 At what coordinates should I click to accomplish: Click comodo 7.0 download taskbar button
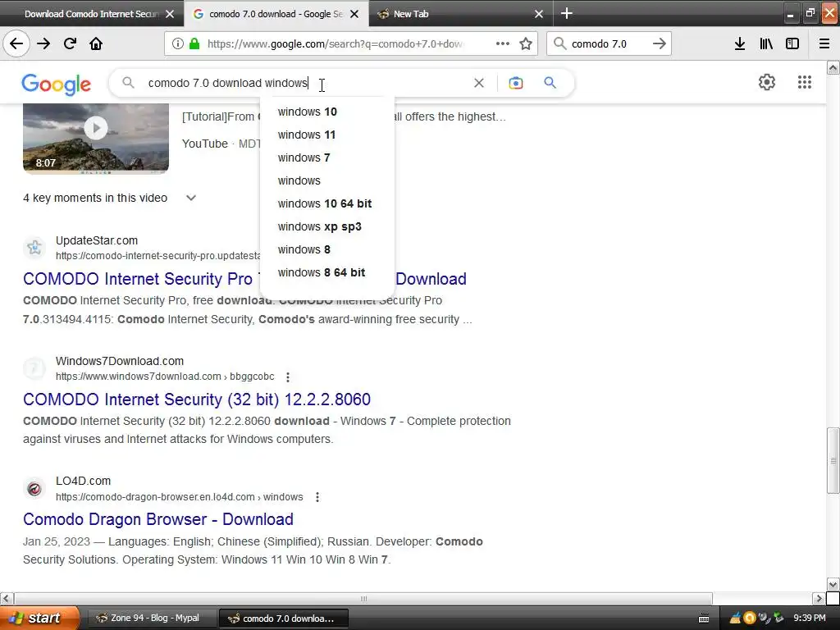coord(283,619)
